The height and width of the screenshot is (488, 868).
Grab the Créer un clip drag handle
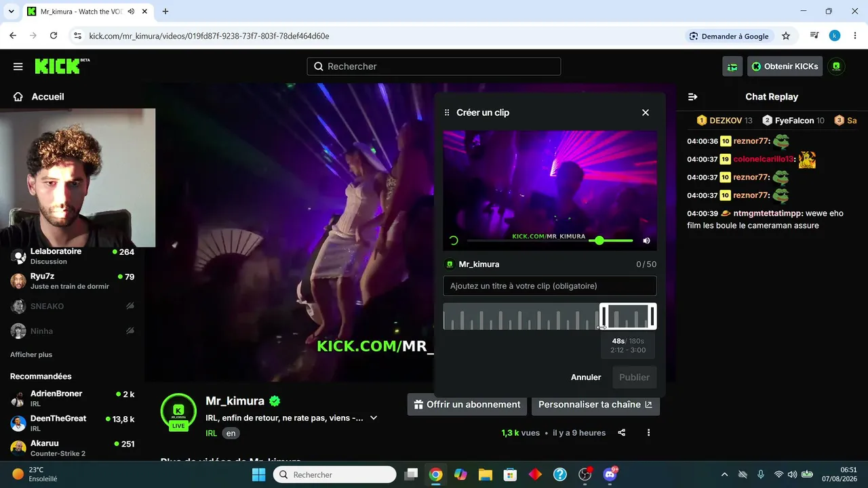coord(447,113)
